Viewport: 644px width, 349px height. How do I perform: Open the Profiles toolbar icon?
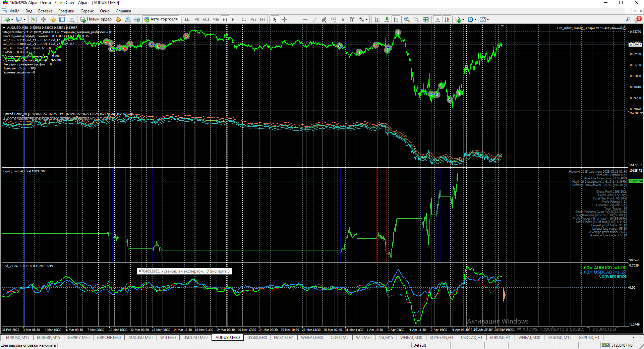point(19,19)
